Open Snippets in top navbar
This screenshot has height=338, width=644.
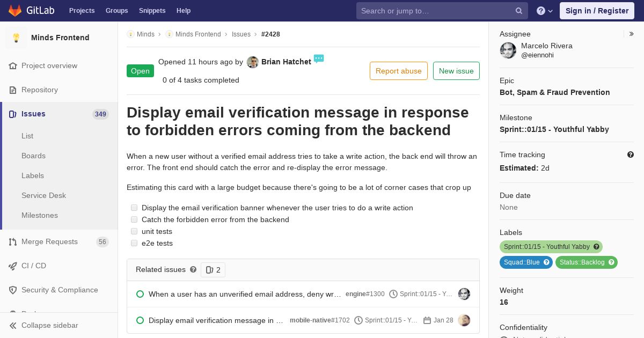152,11
